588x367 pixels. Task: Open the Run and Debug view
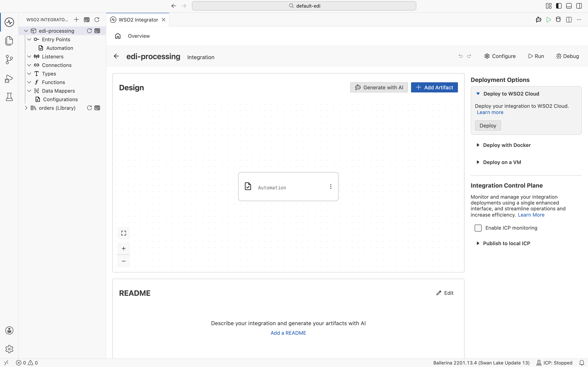(9, 78)
